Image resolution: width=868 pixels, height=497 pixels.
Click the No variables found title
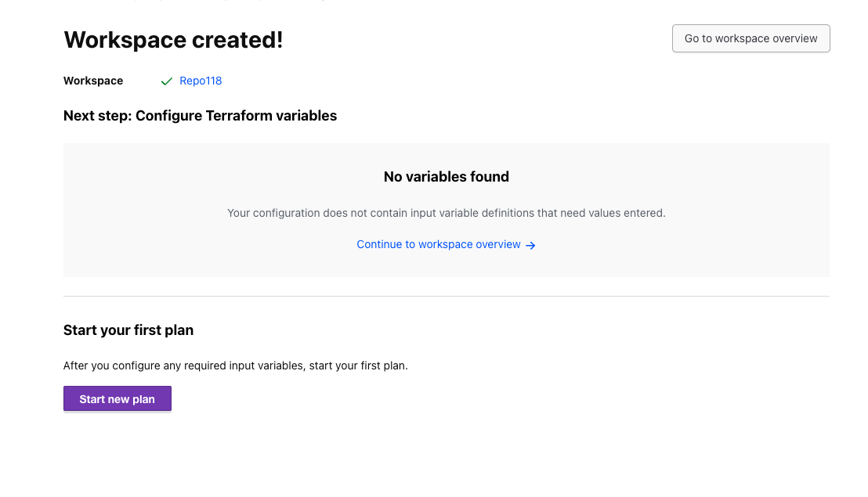pos(446,177)
